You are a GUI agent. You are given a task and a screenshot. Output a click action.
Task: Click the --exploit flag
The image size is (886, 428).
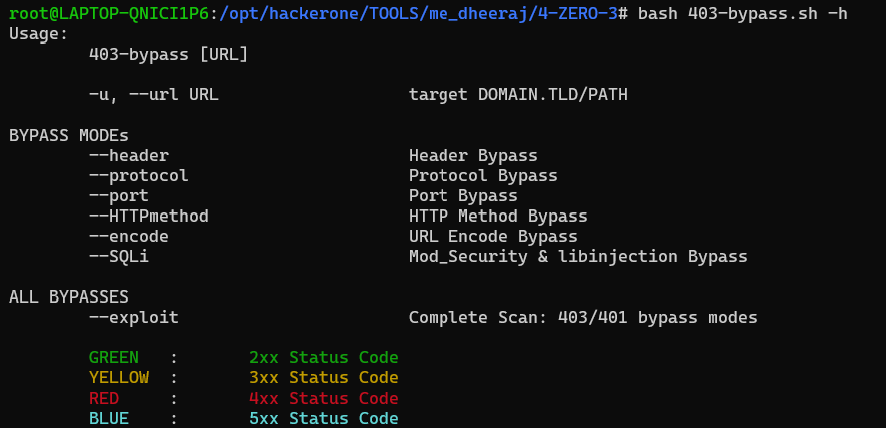134,318
